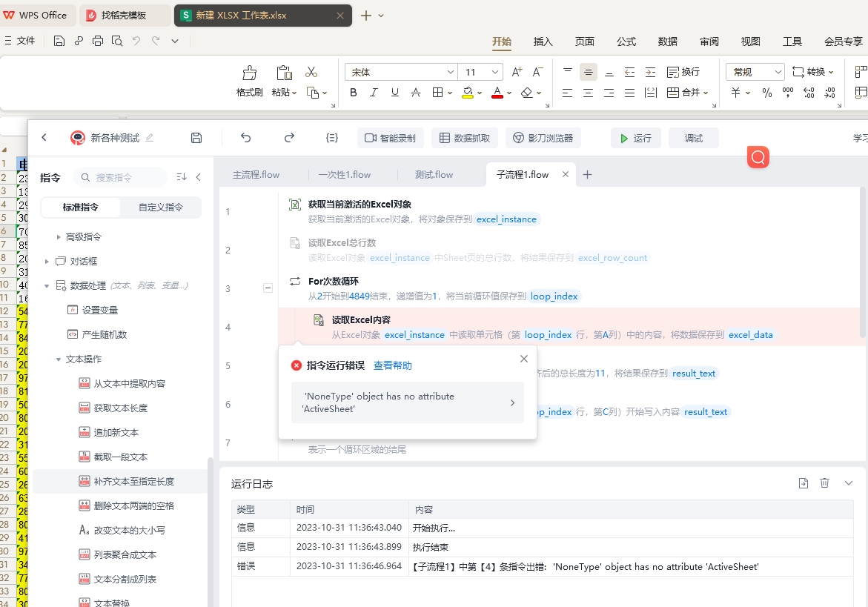Click the clear format eraser icon
This screenshot has height=607, width=868.
point(527,93)
